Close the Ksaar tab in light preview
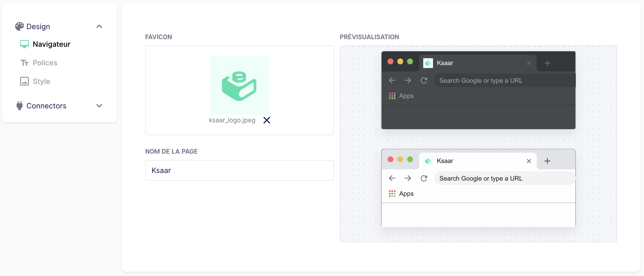Screen dimensions: 644x276 529,161
